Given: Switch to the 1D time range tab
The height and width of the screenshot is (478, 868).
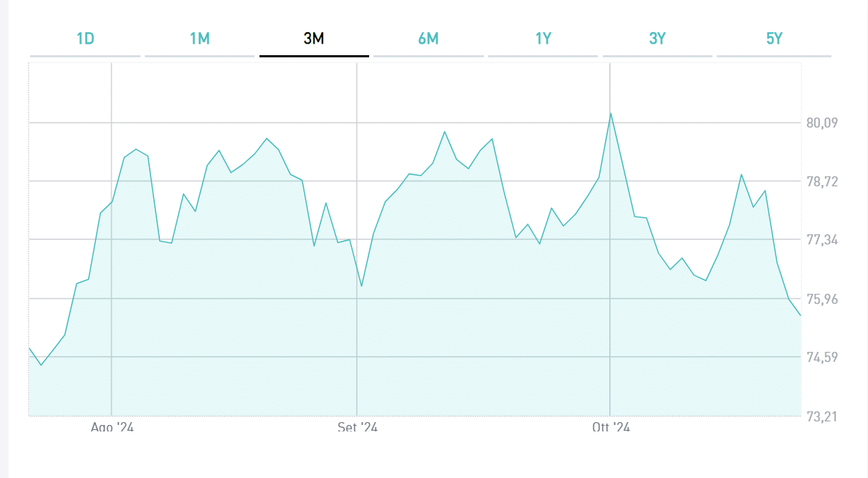Looking at the screenshot, I should 85,39.
